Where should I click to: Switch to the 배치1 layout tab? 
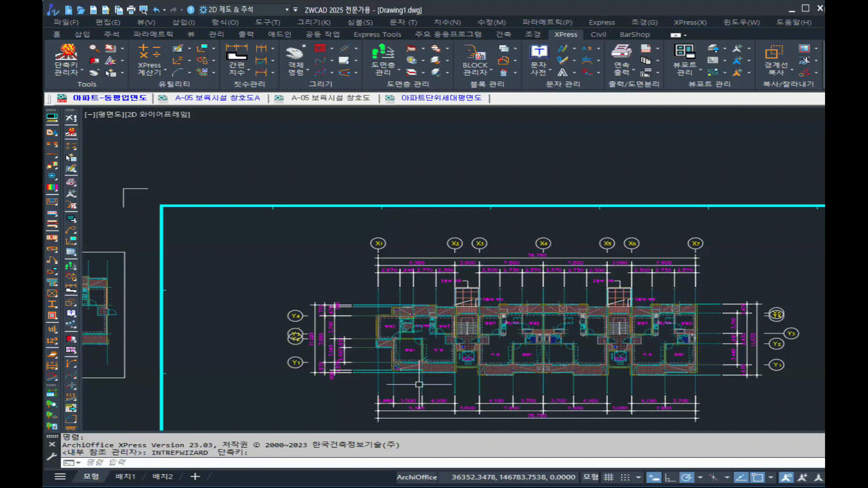coord(125,477)
